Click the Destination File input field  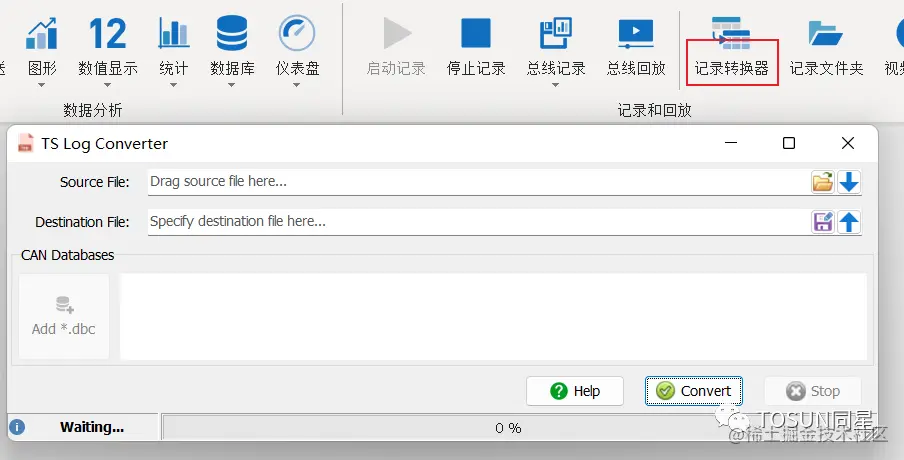pos(479,222)
